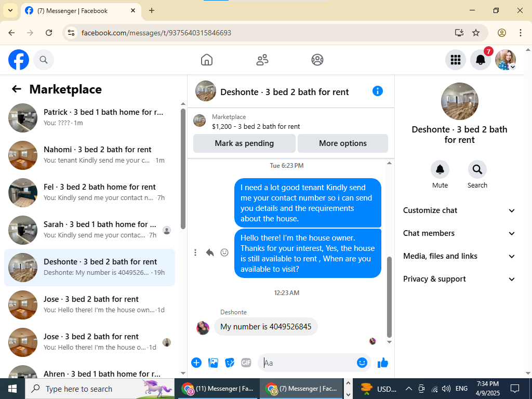
Task: Expand the Chat members section
Action: pos(459,233)
